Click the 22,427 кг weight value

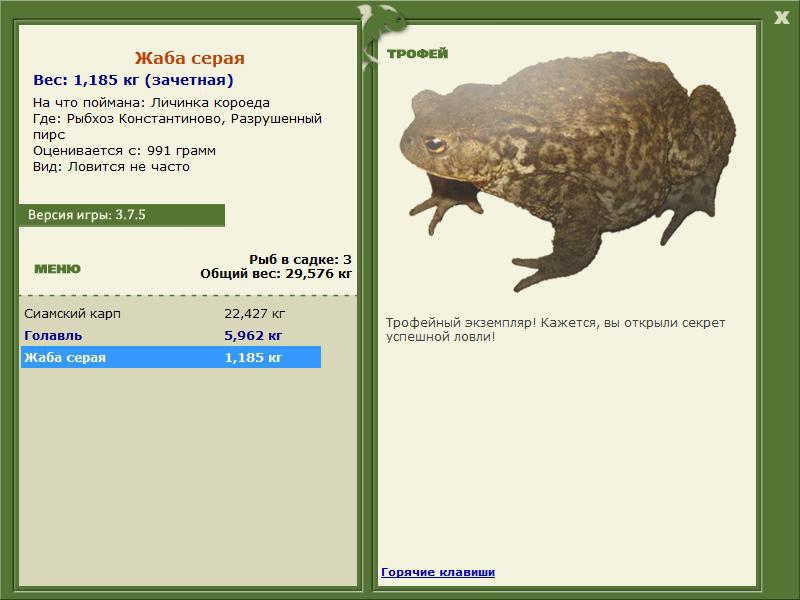tap(255, 313)
